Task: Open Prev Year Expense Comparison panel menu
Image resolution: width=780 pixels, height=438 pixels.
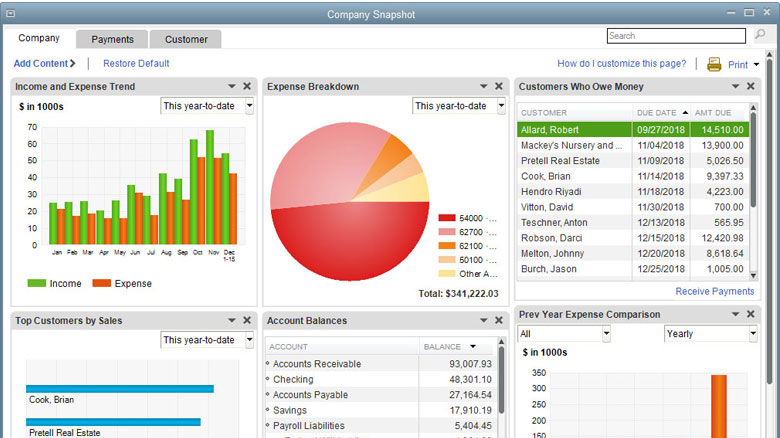Action: (x=736, y=314)
